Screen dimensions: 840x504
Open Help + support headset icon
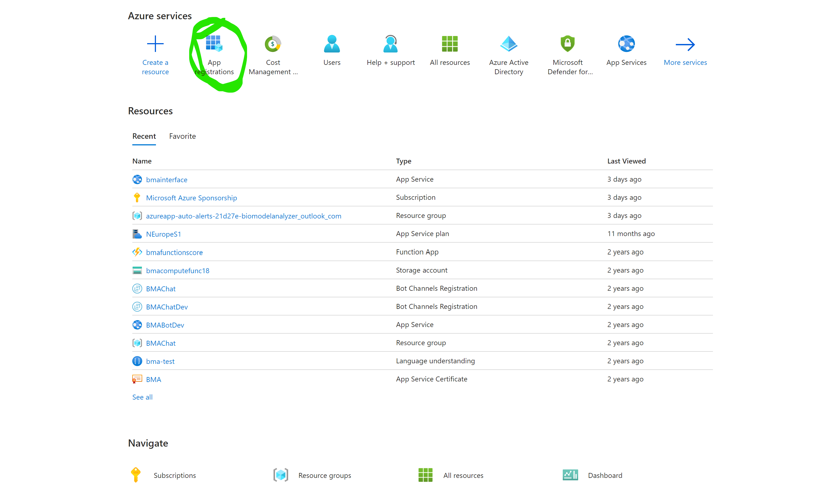pos(391,44)
